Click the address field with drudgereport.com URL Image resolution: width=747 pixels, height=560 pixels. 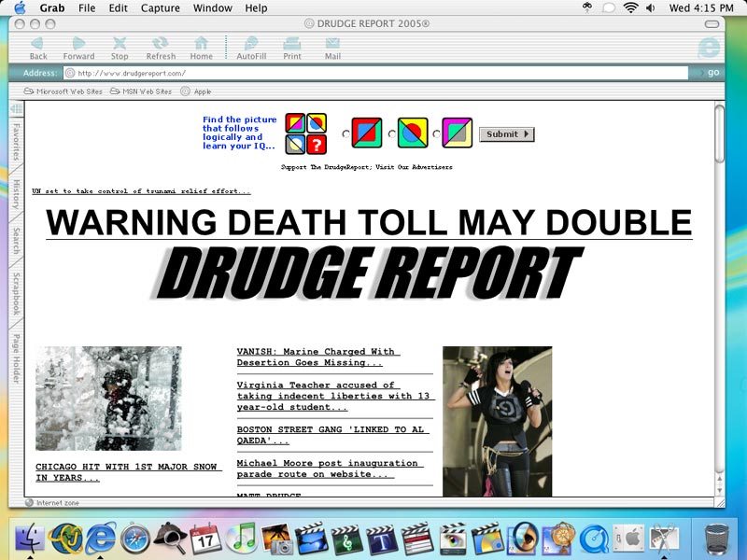click(x=376, y=73)
